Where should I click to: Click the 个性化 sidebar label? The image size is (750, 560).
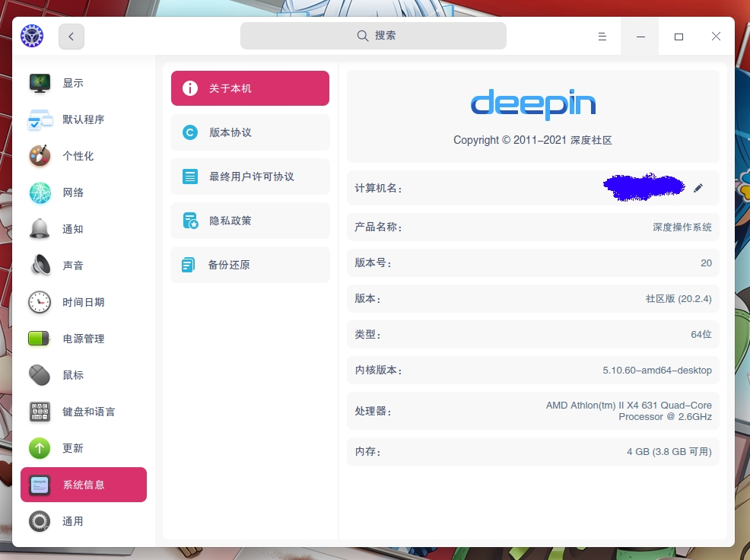click(x=78, y=156)
